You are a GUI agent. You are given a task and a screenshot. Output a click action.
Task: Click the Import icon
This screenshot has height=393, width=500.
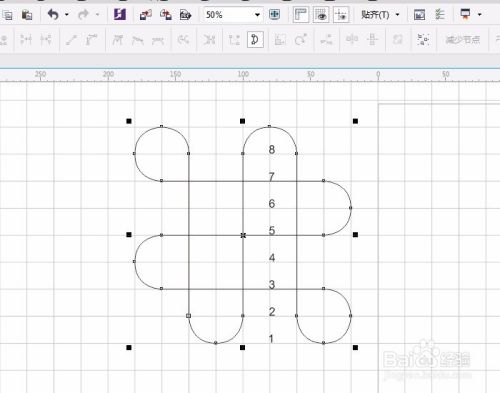click(146, 15)
